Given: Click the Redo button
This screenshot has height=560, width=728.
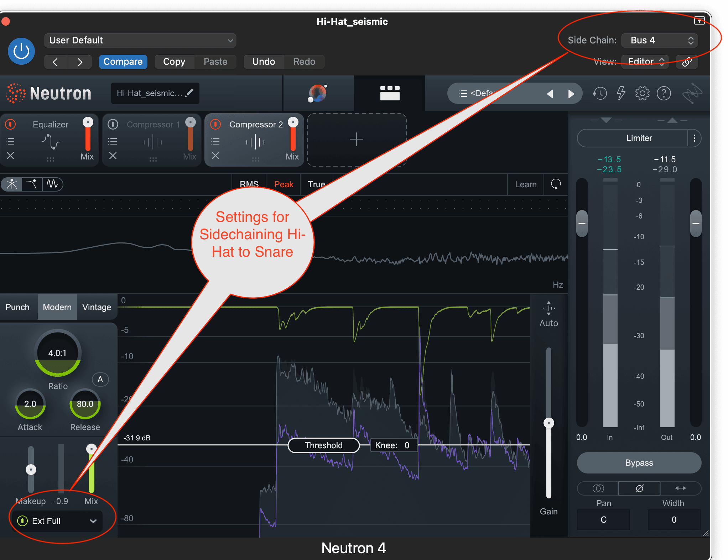Looking at the screenshot, I should (x=304, y=62).
